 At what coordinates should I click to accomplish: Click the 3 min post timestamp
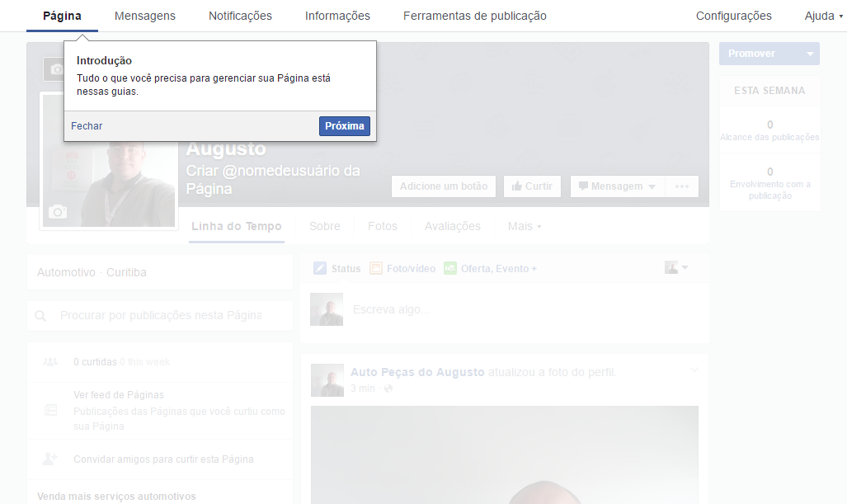[362, 389]
